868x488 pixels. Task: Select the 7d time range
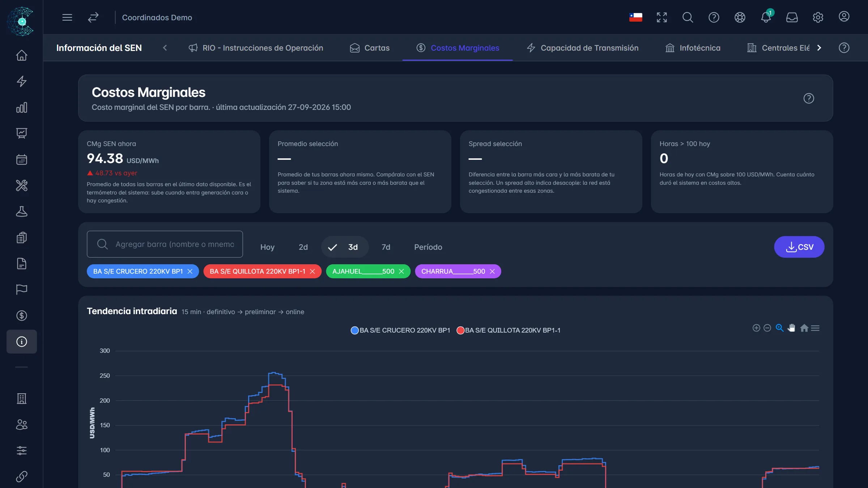386,247
